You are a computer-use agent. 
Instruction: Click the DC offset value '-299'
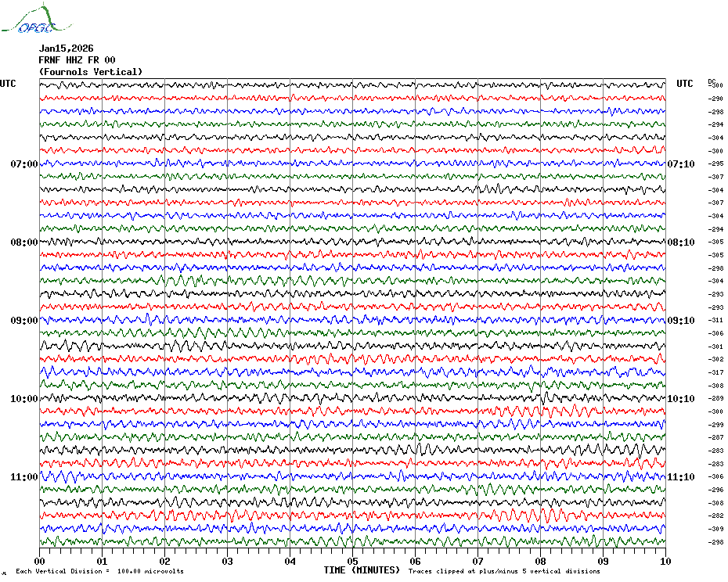715,425
